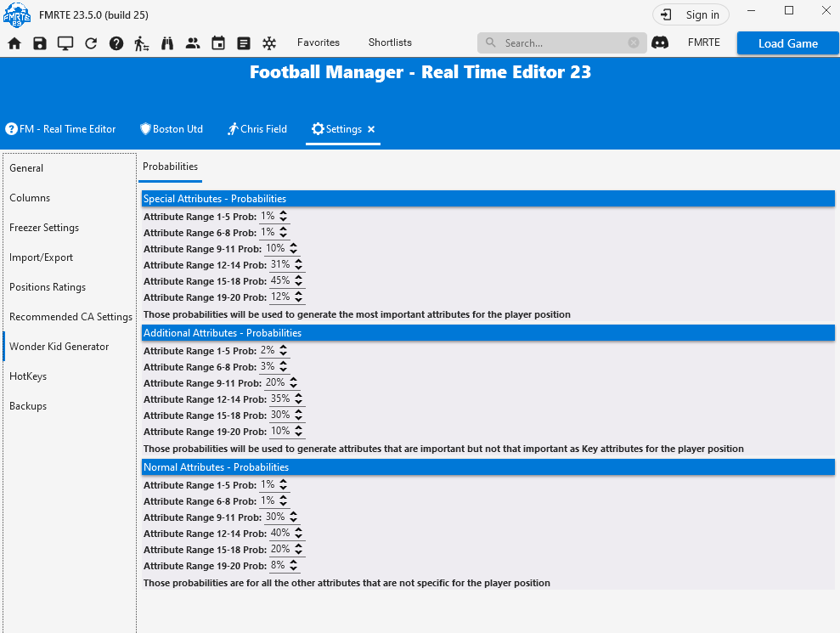The image size is (840, 633).
Task: Select the Probabilities sub-tab
Action: [x=170, y=167]
